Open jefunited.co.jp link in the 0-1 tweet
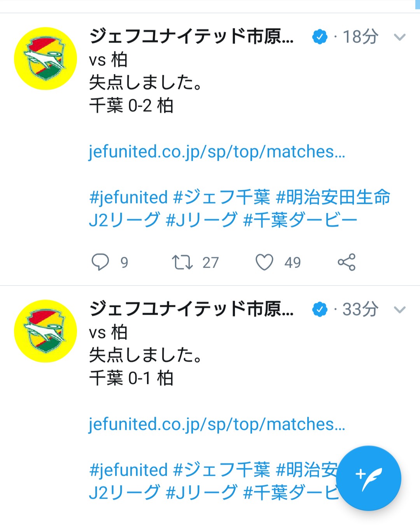 click(x=217, y=424)
